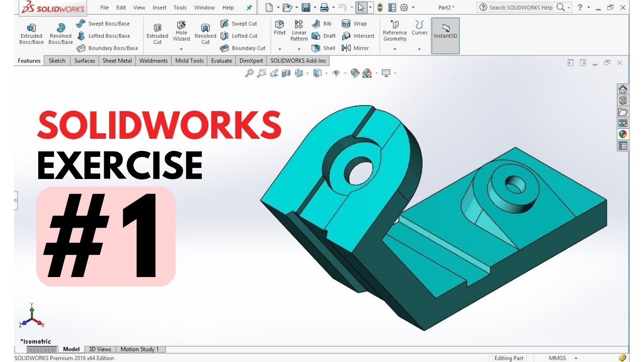
Task: Click Zoom to Fit in view toolbar
Action: pos(249,73)
